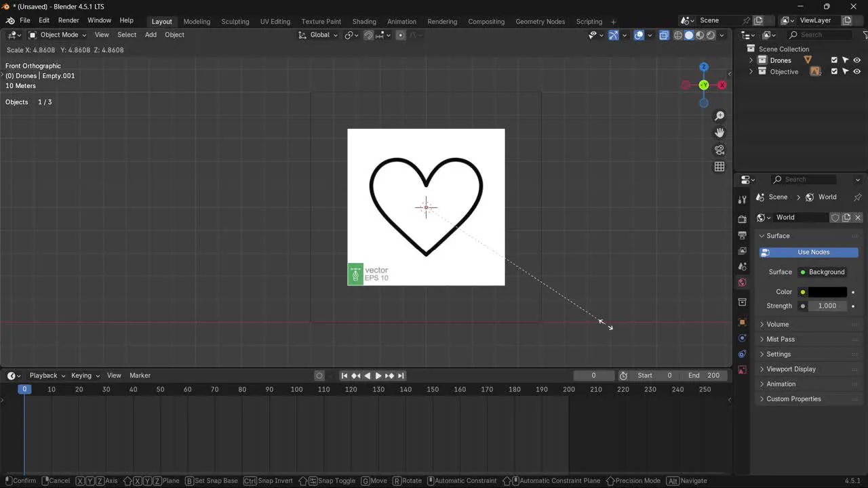This screenshot has height=488, width=868.
Task: Select rendered viewport shading
Action: point(711,35)
